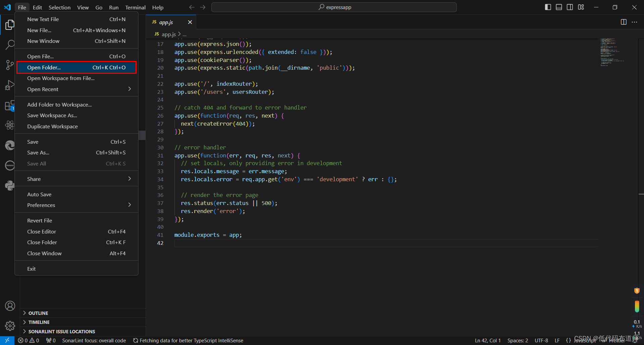Open the Python extension panel
The image size is (644, 345).
pyautogui.click(x=10, y=186)
